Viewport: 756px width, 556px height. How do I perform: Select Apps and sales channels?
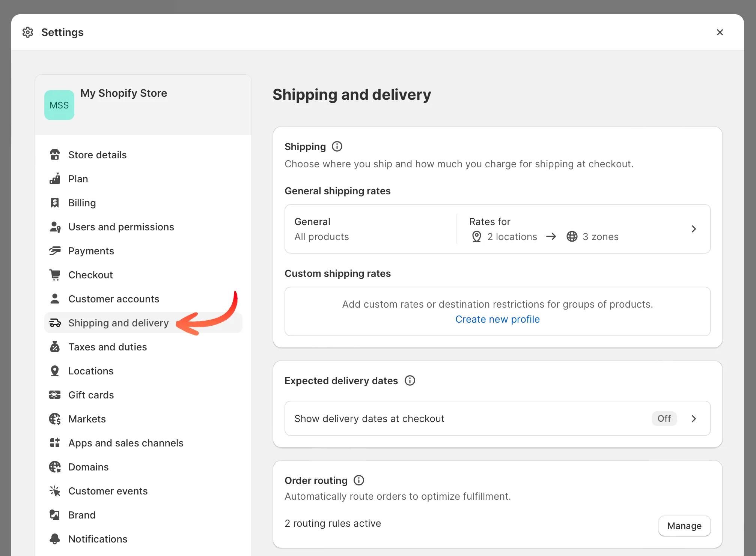click(x=143, y=443)
